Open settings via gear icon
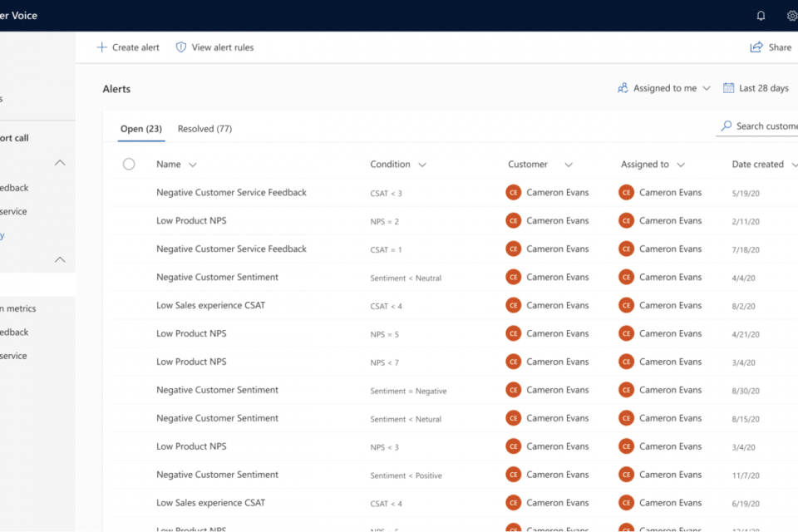 (791, 16)
